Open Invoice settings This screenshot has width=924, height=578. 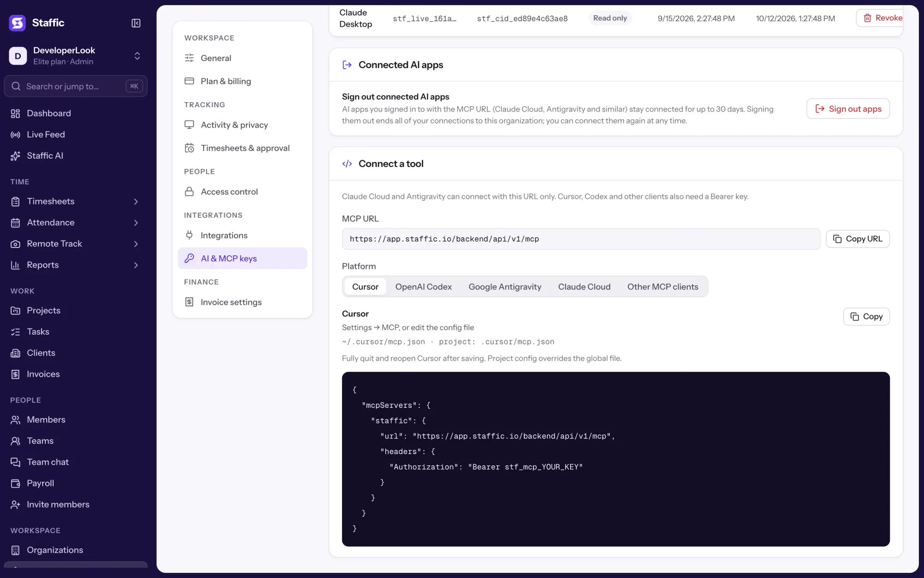242,302
